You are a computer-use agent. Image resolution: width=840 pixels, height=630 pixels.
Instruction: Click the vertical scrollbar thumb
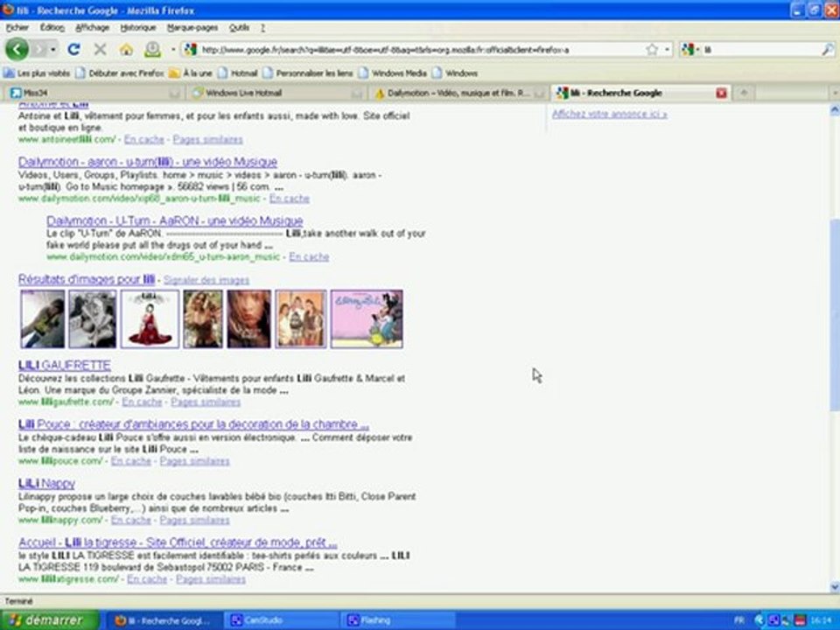(834, 315)
